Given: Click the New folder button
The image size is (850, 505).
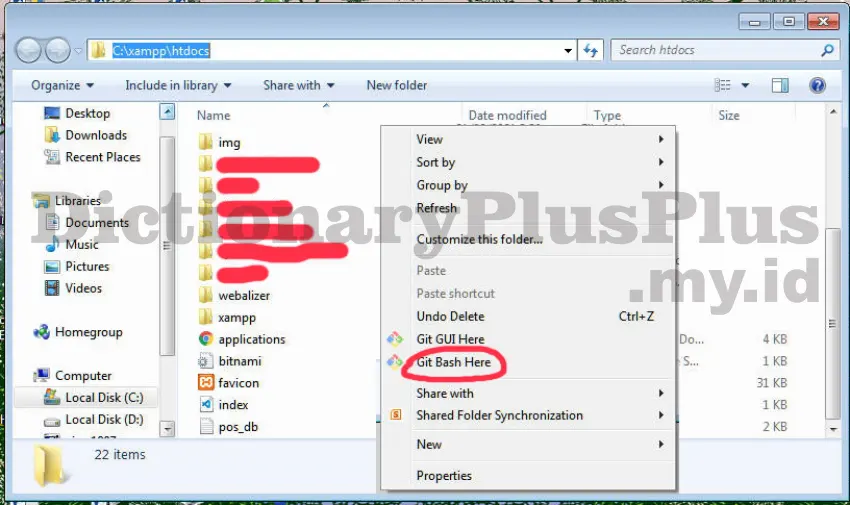Looking at the screenshot, I should coord(396,85).
